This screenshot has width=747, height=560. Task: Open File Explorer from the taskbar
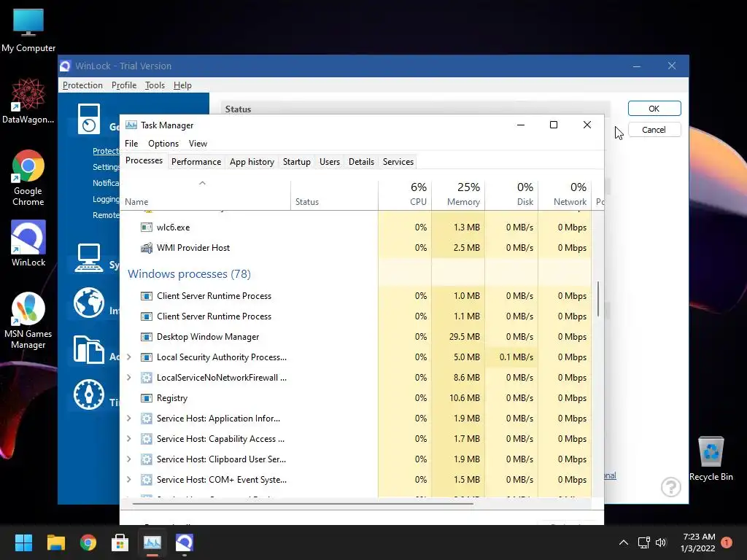[x=55, y=542]
